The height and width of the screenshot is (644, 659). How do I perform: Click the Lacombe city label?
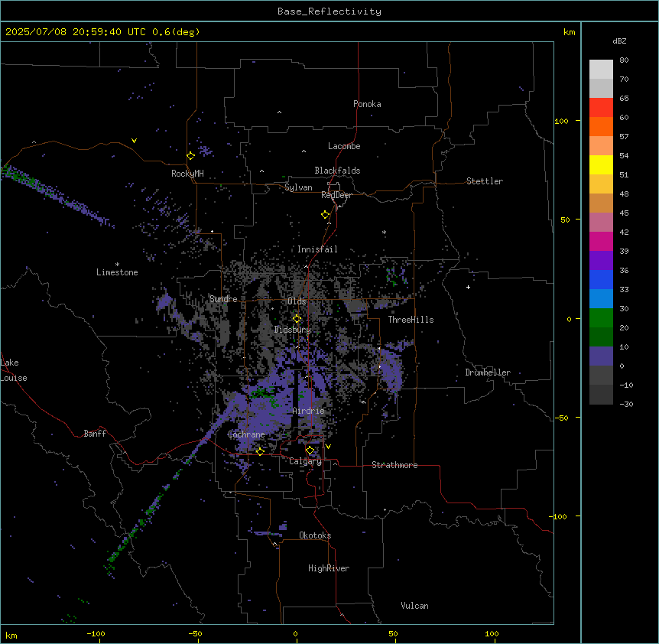[344, 146]
